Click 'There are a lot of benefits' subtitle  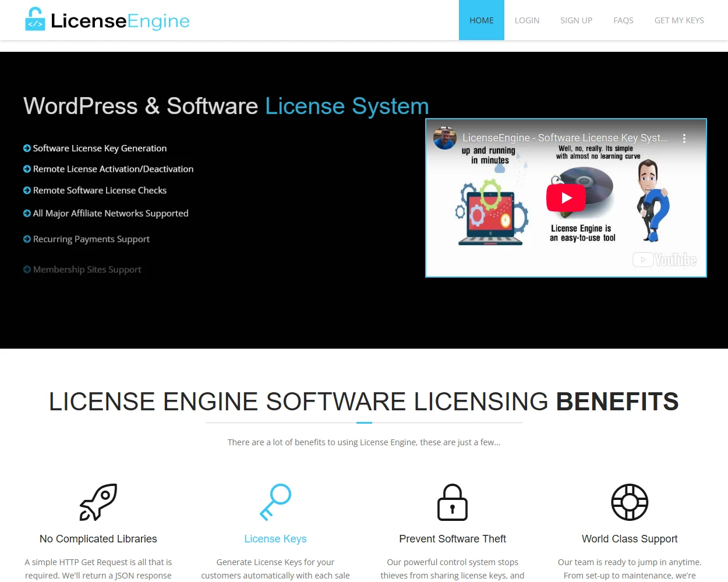click(x=364, y=442)
